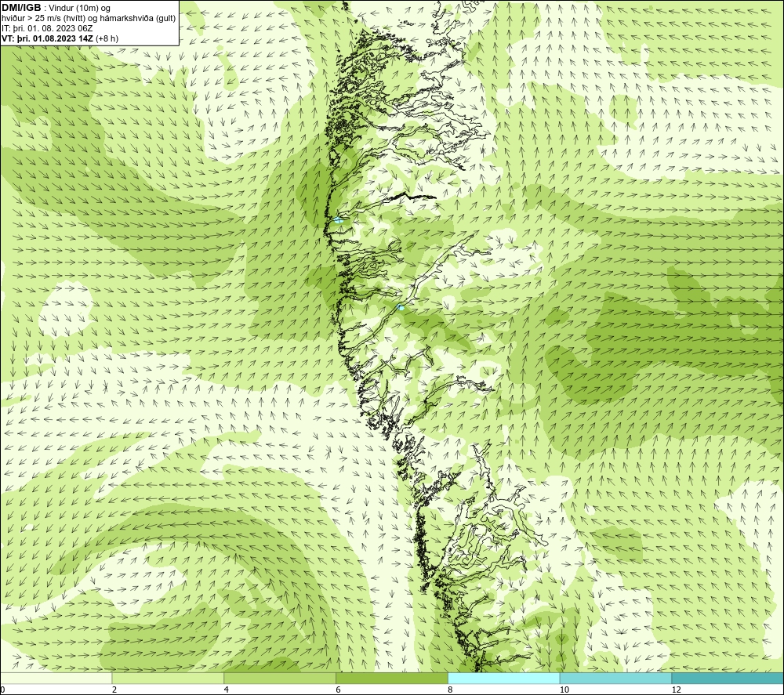Click the scale label '8'
The image size is (784, 695).
451,690
